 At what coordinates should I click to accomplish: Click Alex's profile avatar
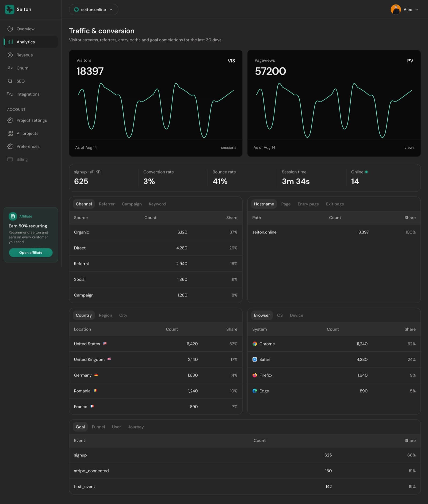tap(395, 10)
